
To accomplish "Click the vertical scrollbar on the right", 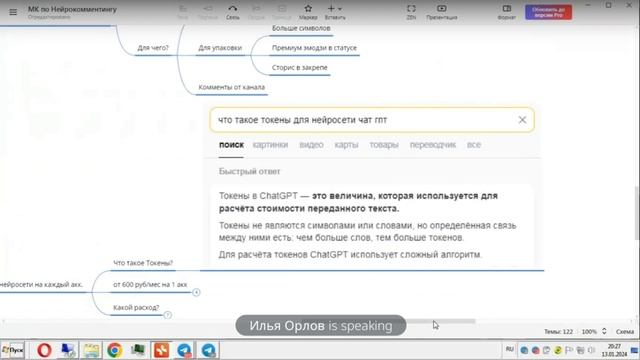I will pyautogui.click(x=637, y=212).
